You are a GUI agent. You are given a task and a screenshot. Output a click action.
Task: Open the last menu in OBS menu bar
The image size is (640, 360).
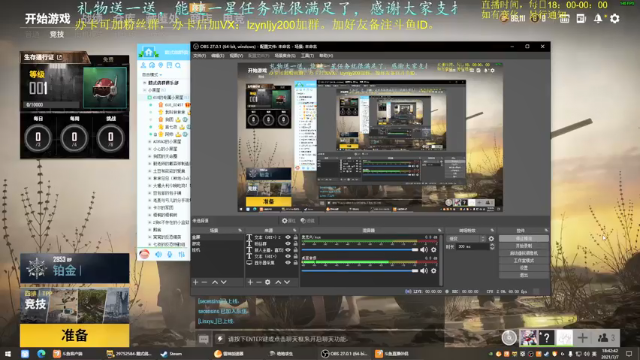326,56
